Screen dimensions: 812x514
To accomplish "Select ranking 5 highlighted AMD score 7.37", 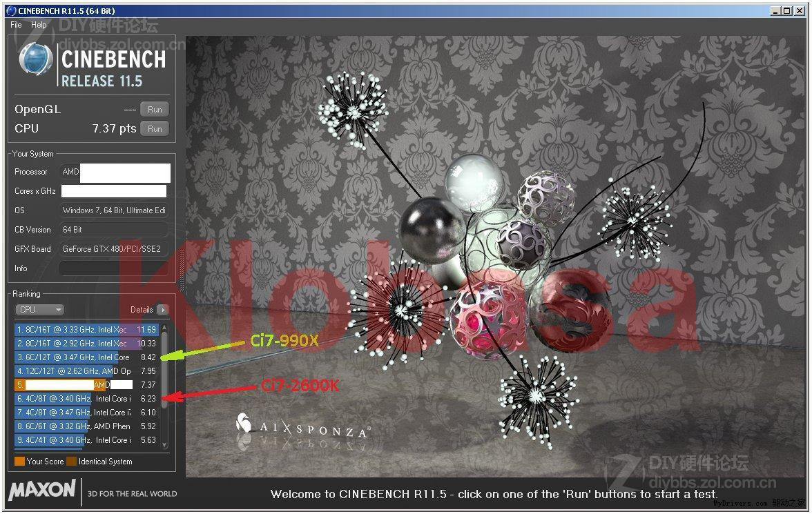I will tap(86, 384).
